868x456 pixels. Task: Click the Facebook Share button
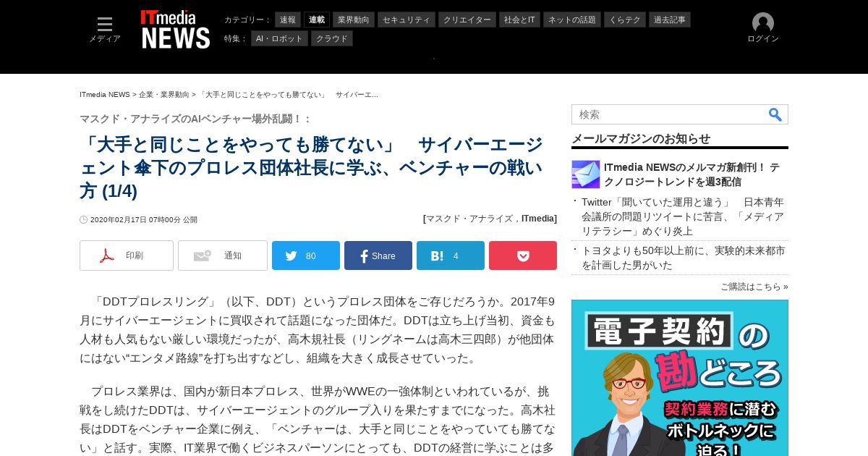[378, 256]
